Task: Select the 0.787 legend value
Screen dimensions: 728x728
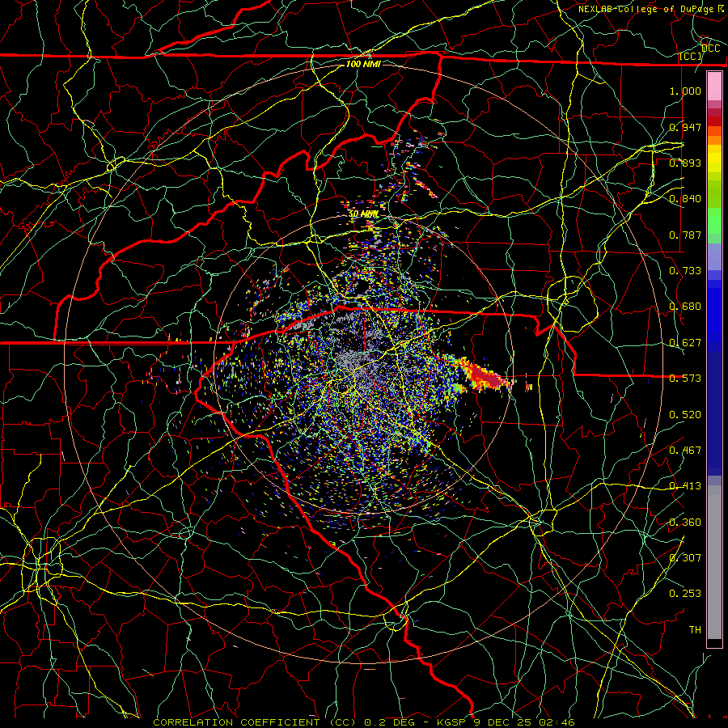Action: [x=685, y=235]
